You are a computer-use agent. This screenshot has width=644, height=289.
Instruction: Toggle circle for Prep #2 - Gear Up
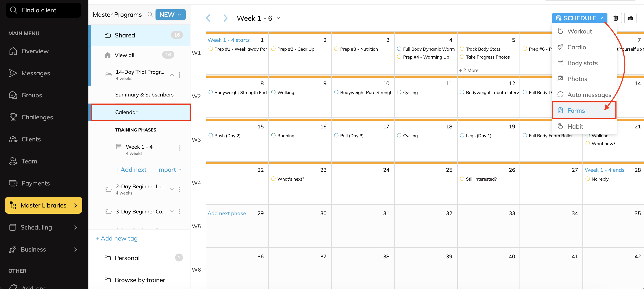[273, 49]
